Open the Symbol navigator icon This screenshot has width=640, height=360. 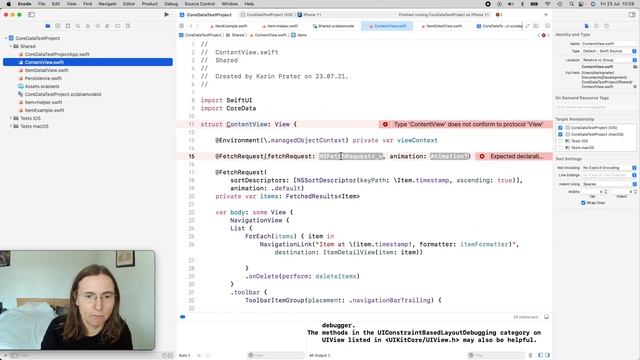pyautogui.click(x=68, y=26)
